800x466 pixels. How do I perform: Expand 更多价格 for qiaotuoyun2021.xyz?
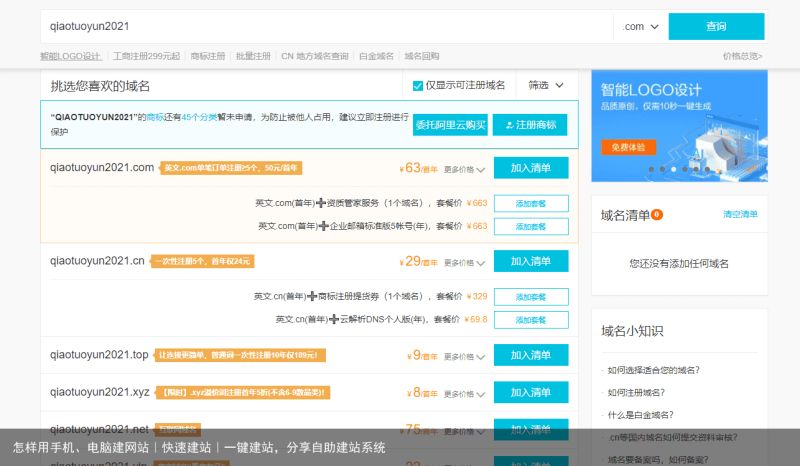pos(464,394)
